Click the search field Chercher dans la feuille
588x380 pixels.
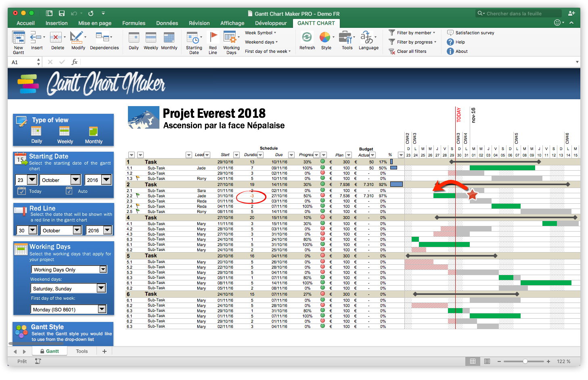tap(519, 13)
